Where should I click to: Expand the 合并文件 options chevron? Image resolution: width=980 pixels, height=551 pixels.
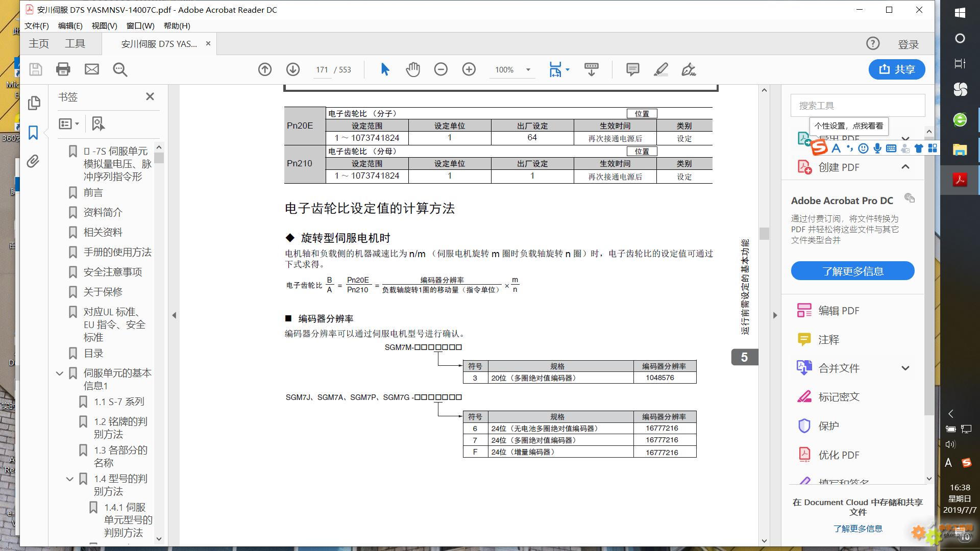coord(905,368)
